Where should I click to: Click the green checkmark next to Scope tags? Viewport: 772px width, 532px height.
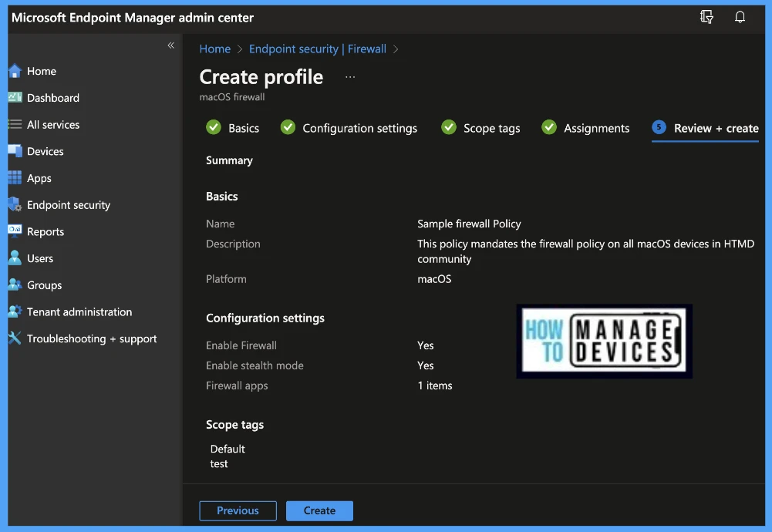(449, 127)
